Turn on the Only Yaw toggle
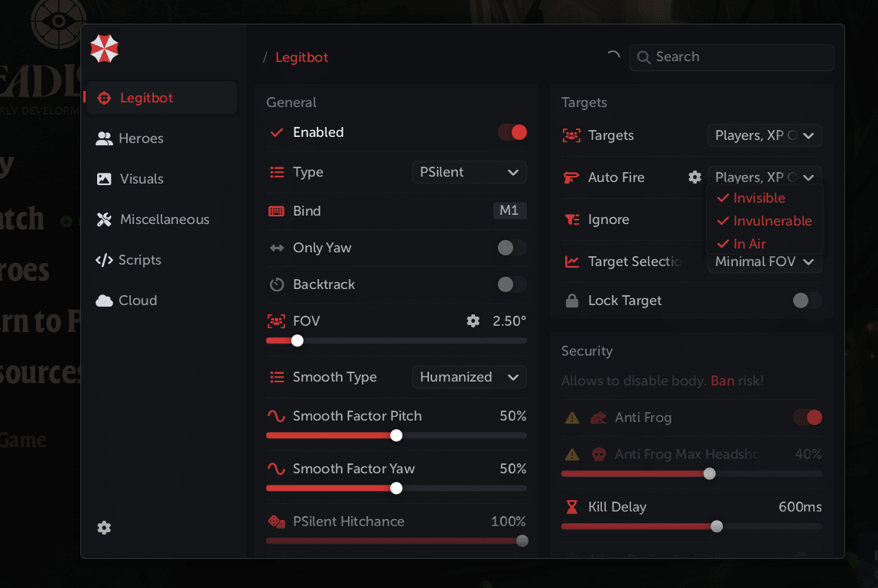 tap(512, 248)
